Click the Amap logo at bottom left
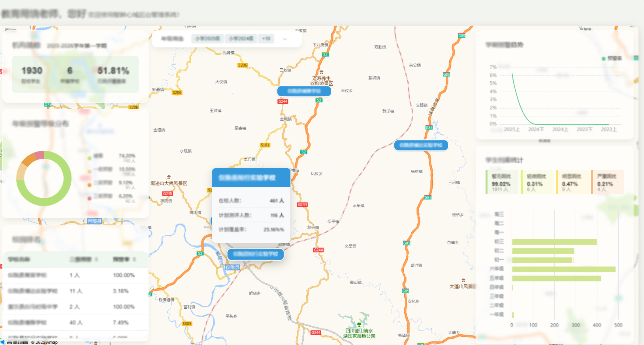644x345 pixels. (16, 342)
